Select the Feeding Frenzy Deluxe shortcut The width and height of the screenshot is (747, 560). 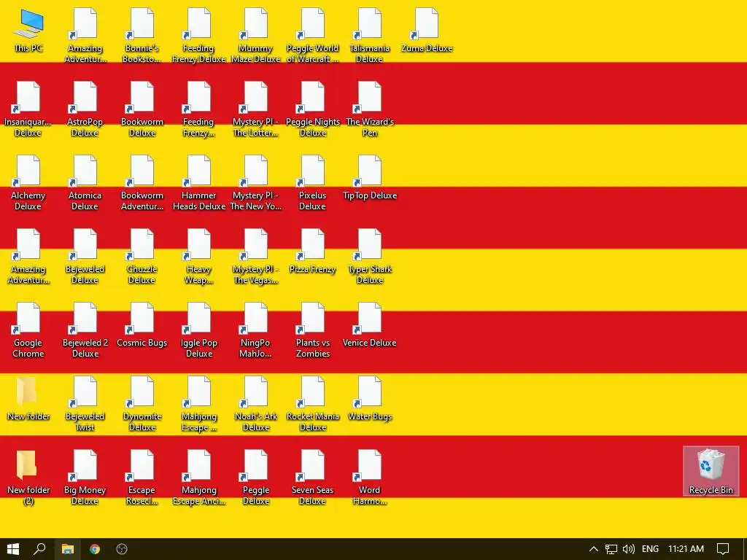[x=198, y=35]
